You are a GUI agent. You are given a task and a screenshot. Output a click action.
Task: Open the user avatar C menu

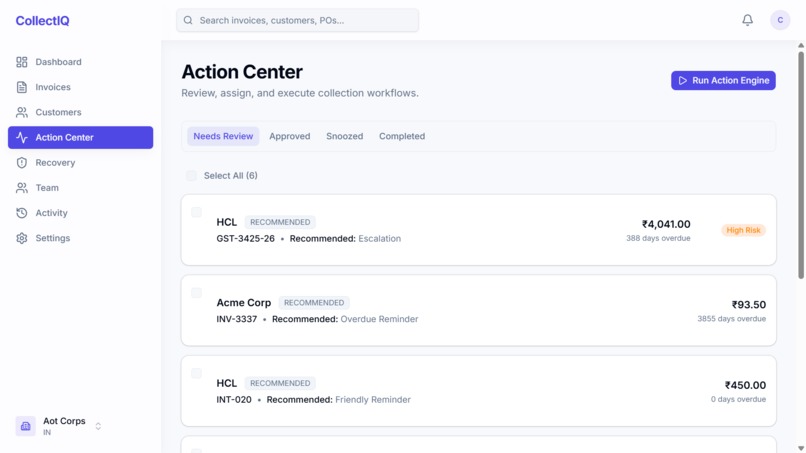click(x=780, y=20)
